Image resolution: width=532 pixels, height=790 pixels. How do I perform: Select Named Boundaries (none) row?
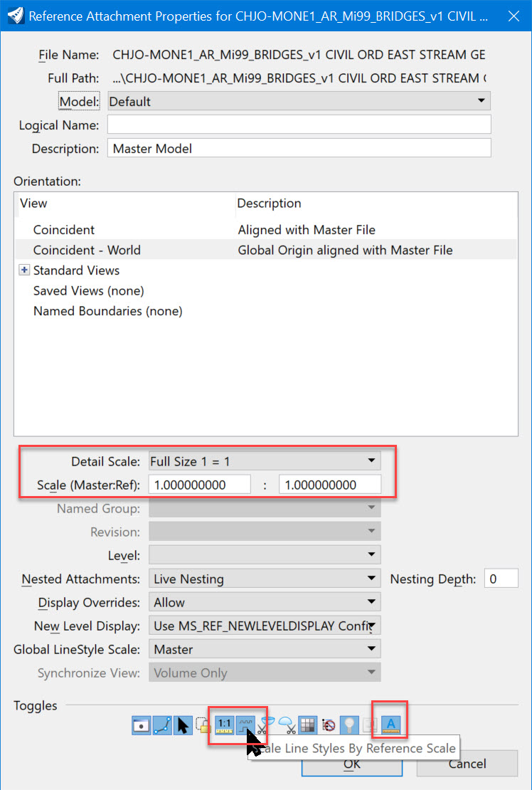(x=107, y=311)
